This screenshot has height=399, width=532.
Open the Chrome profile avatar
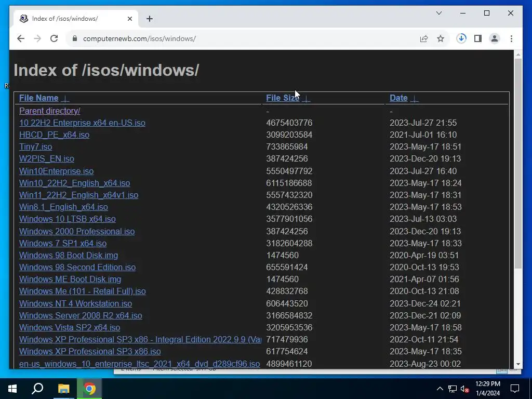pyautogui.click(x=495, y=38)
